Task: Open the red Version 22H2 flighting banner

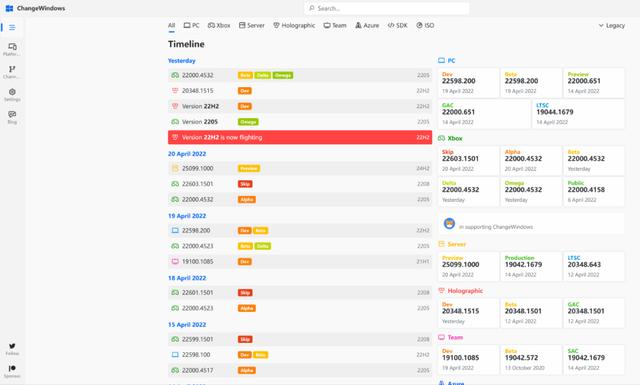Action: click(x=300, y=137)
